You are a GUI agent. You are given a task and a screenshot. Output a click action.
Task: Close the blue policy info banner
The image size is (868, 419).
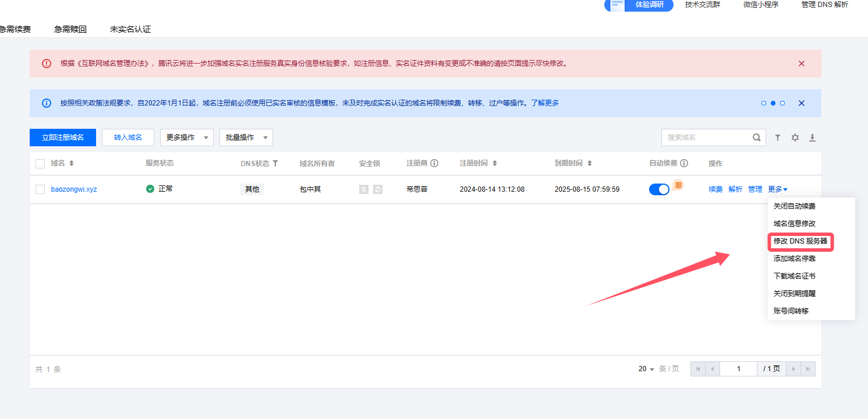pyautogui.click(x=802, y=103)
